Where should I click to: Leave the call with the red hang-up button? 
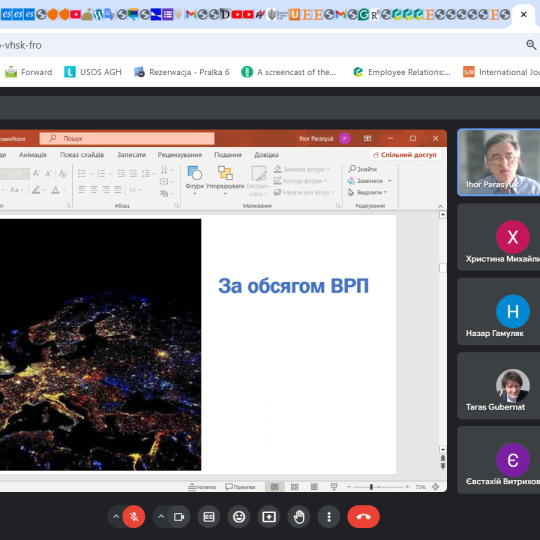pos(363,517)
